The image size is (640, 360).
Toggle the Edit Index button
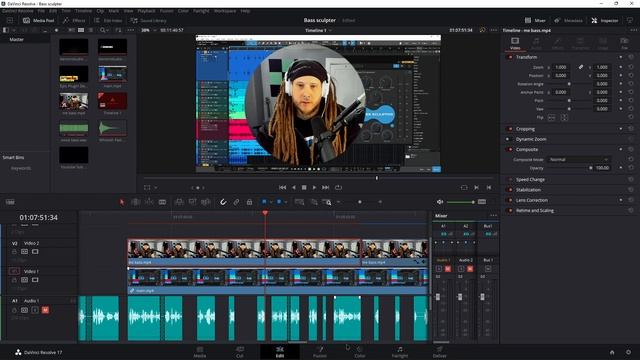[108, 20]
